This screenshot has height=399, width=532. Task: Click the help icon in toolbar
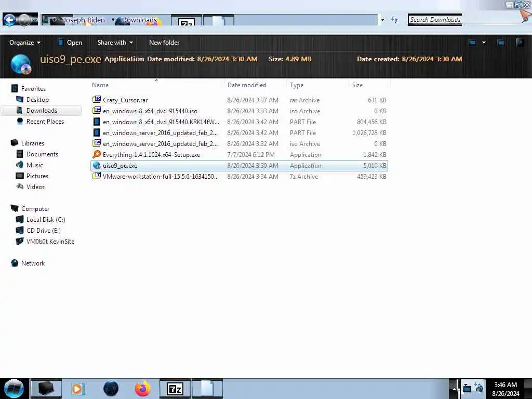[520, 43]
